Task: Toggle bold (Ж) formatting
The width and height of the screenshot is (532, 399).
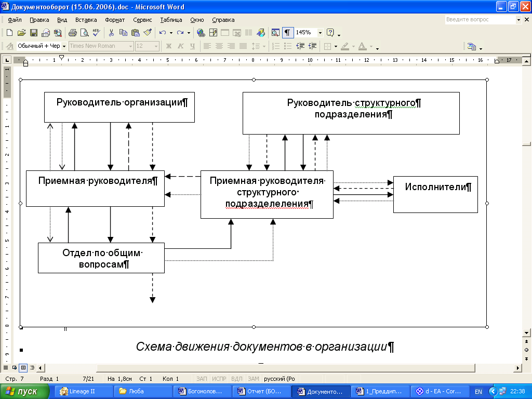Action: click(169, 46)
